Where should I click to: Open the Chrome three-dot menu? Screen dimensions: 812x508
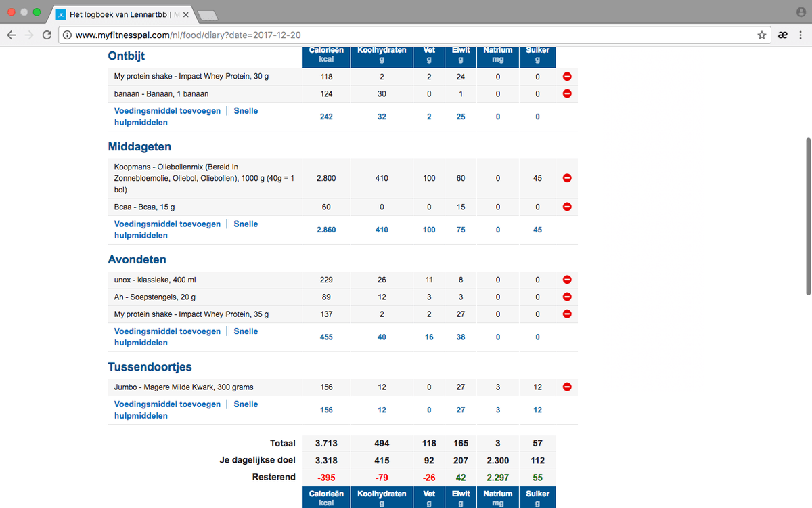(800, 35)
